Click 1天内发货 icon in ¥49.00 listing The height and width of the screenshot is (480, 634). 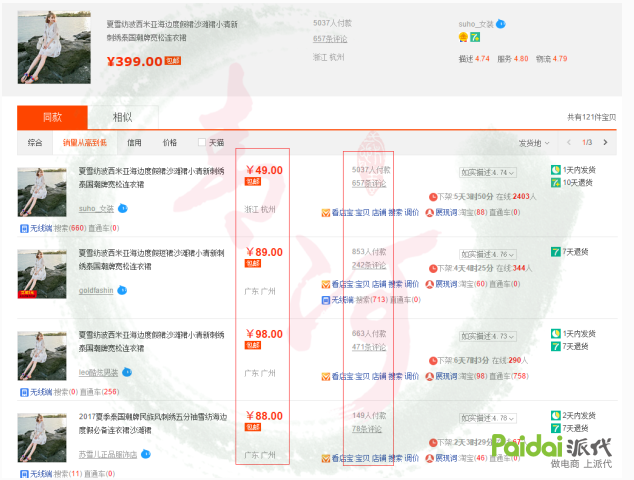[x=556, y=170]
